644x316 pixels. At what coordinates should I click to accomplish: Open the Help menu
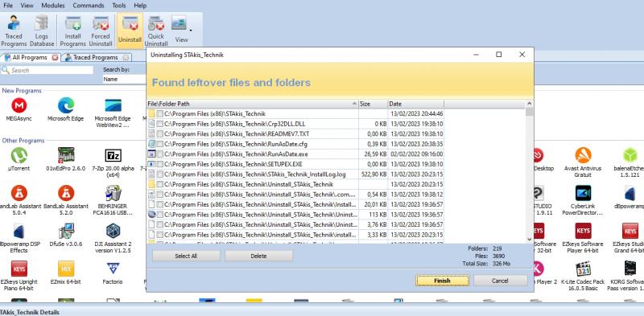[140, 6]
